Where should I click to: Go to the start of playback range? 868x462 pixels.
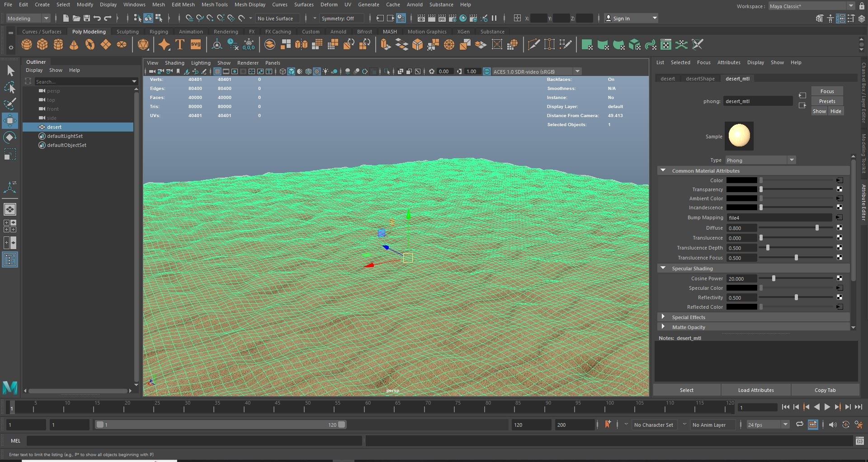[x=785, y=407]
